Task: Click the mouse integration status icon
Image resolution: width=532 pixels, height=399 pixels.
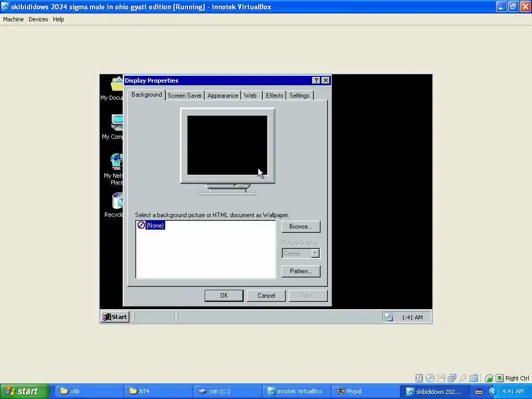Action: [488, 378]
